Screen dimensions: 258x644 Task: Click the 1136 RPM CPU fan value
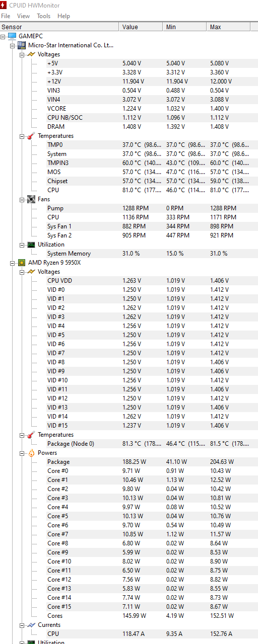[136, 217]
